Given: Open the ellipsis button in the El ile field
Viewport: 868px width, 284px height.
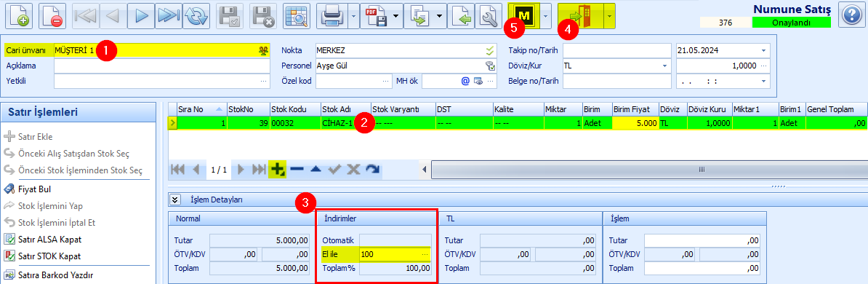Looking at the screenshot, I should point(425,254).
